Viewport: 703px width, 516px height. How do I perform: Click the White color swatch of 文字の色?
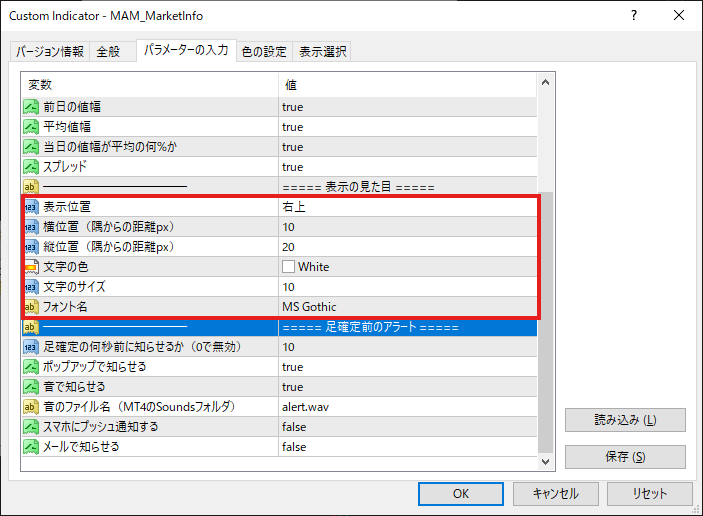(x=288, y=267)
